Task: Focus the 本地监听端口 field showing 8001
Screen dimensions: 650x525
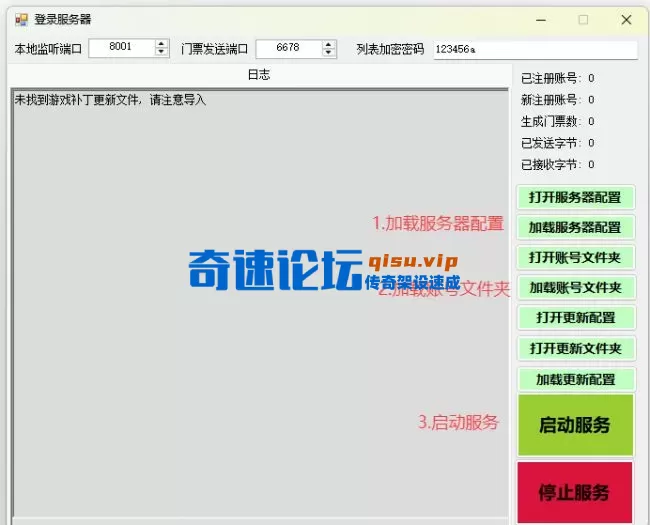Action: tap(120, 48)
